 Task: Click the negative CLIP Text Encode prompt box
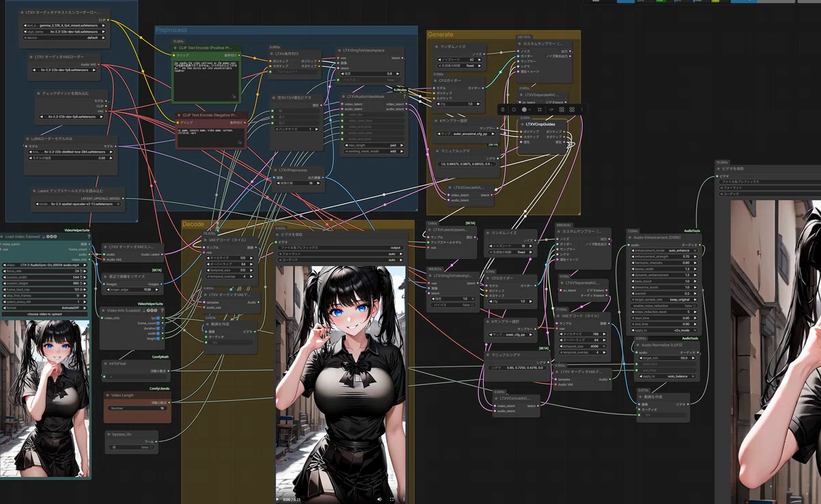pyautogui.click(x=211, y=137)
